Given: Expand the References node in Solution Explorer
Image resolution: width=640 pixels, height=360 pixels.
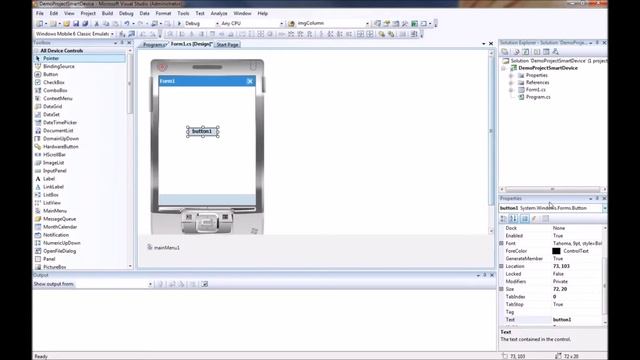Looking at the screenshot, I should [x=511, y=83].
